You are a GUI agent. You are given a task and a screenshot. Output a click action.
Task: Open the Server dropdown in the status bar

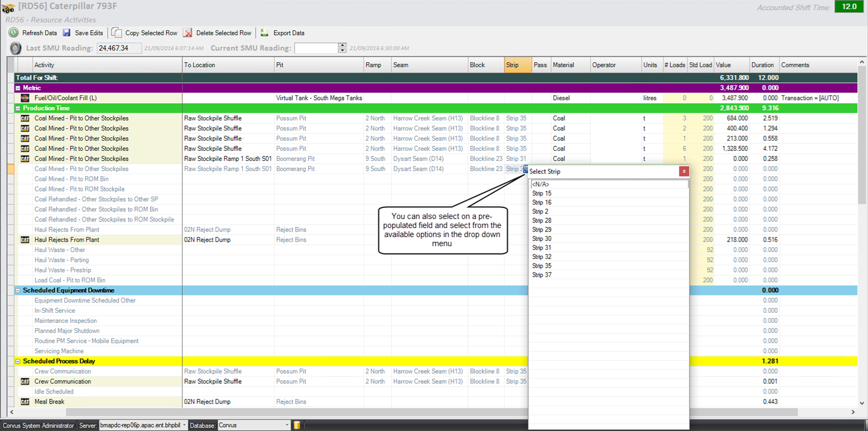(x=184, y=425)
